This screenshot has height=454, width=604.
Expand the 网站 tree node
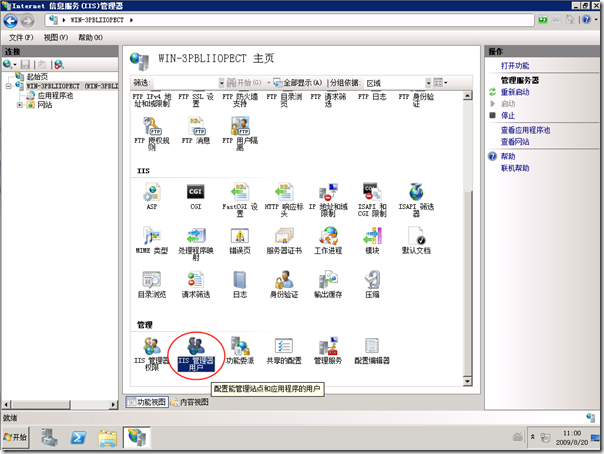[19, 105]
